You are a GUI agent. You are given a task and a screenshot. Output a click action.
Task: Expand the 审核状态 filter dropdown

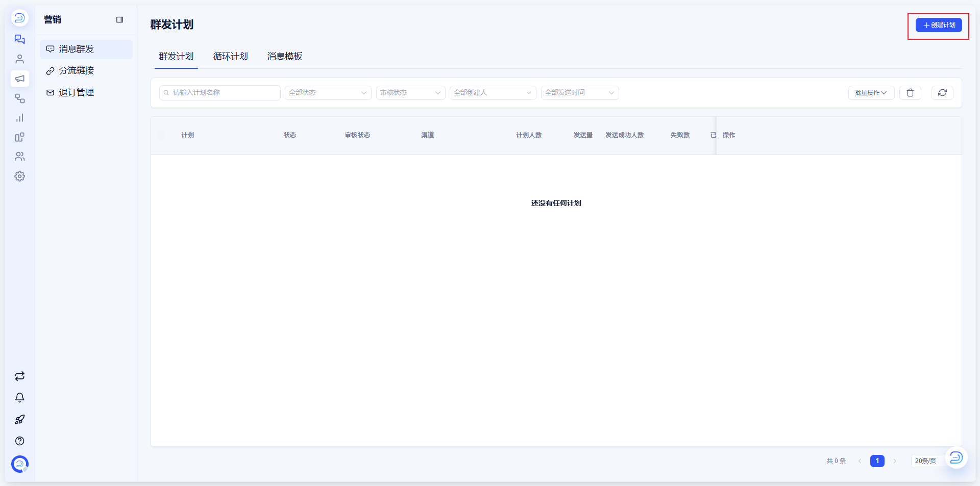[411, 93]
